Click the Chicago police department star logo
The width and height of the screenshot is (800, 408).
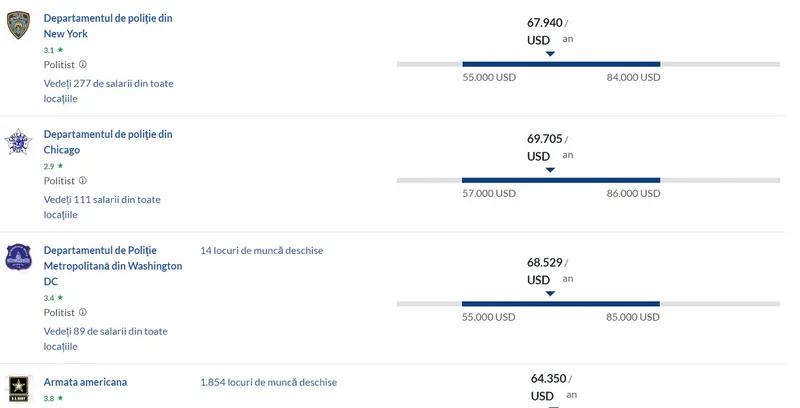point(19,142)
